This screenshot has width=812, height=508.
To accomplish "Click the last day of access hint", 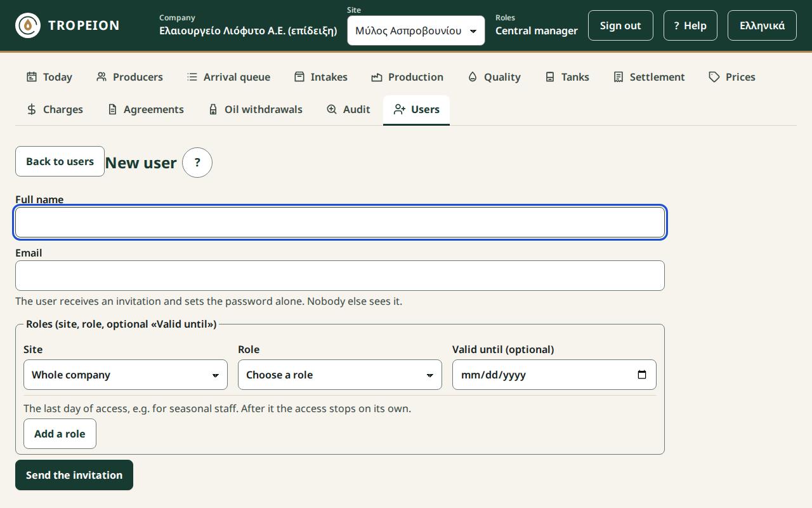I will 217,408.
